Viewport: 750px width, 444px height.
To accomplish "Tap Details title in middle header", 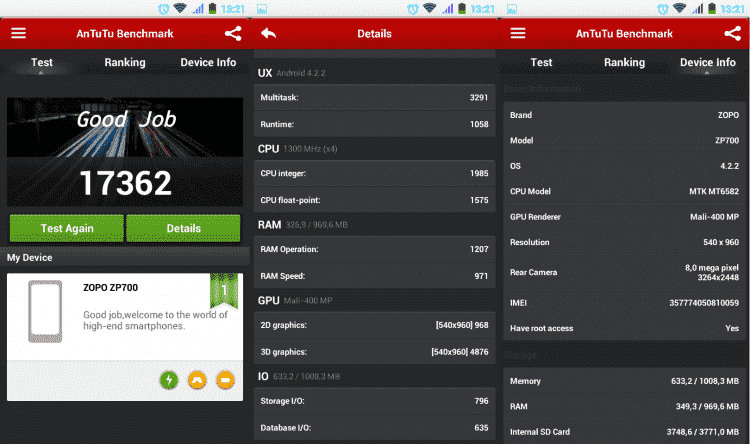I will [x=375, y=33].
